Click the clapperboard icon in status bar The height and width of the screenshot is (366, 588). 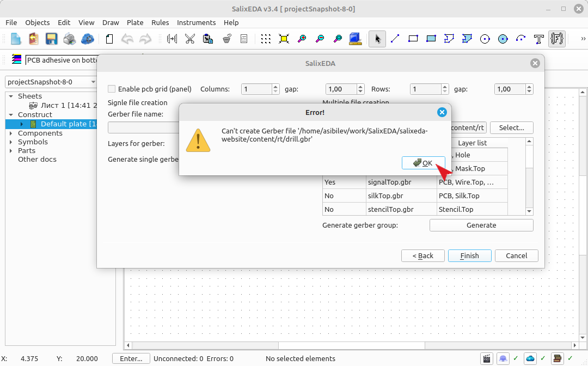[487, 358]
